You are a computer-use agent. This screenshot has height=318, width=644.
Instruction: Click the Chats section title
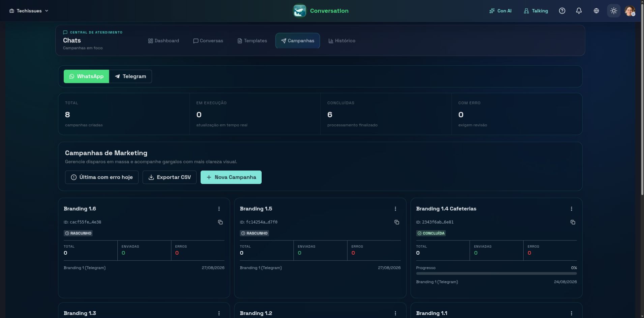72,40
